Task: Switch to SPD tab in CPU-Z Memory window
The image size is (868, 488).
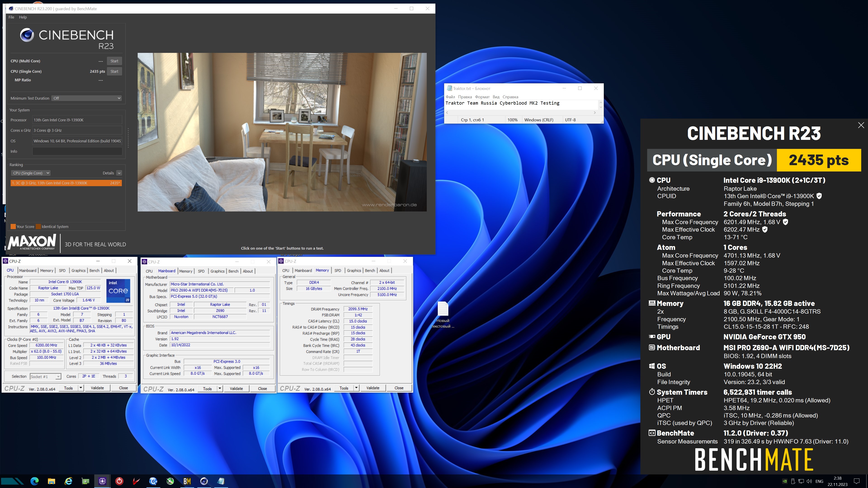Action: point(338,270)
